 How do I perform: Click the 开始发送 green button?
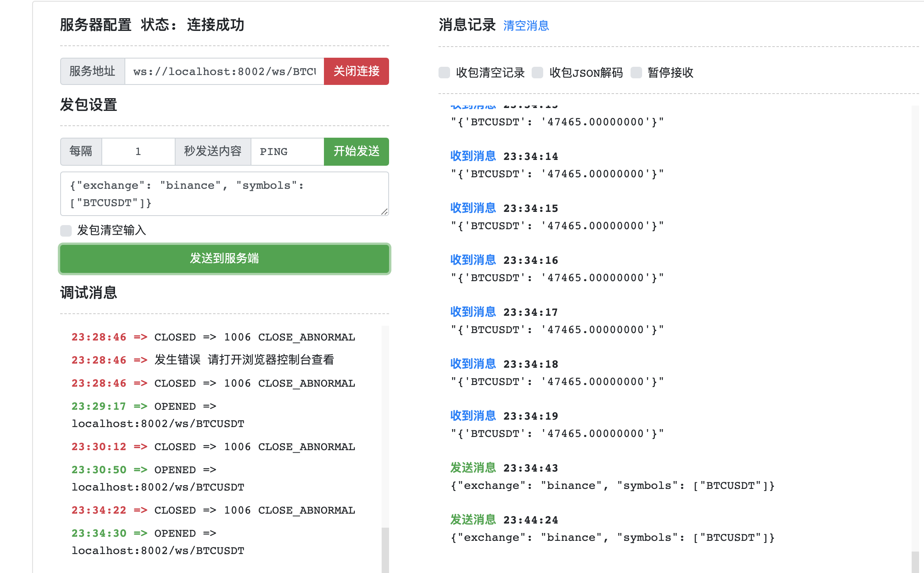(356, 151)
